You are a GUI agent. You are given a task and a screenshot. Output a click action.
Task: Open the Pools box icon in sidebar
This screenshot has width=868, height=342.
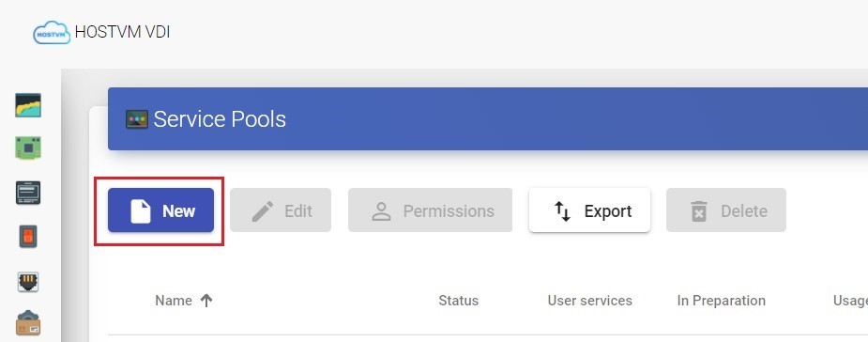[x=28, y=324]
